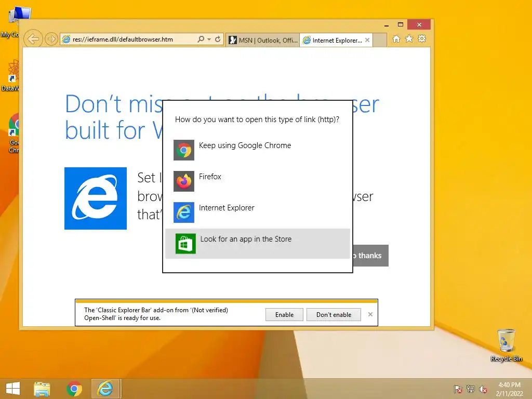The height and width of the screenshot is (399, 532).
Task: Dismiss the add-on notification bar
Action: pos(370,314)
